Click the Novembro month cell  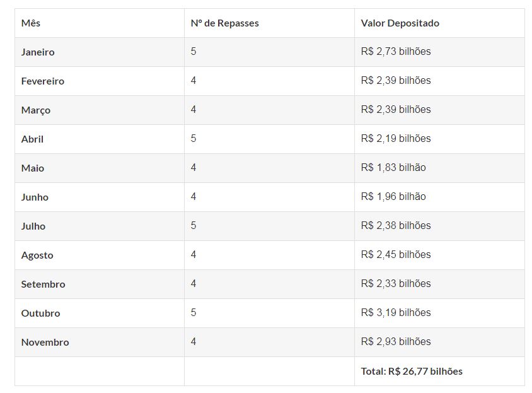click(x=45, y=343)
